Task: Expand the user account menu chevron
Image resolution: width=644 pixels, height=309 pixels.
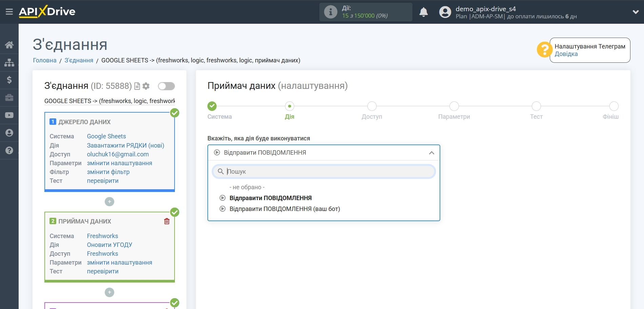Action: point(636,12)
